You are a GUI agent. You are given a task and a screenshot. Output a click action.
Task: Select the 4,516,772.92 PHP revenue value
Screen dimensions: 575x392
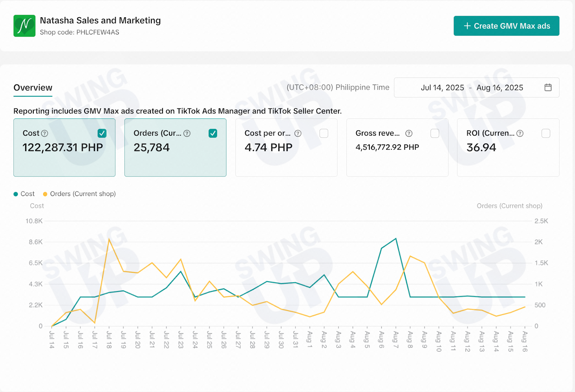pyautogui.click(x=387, y=147)
